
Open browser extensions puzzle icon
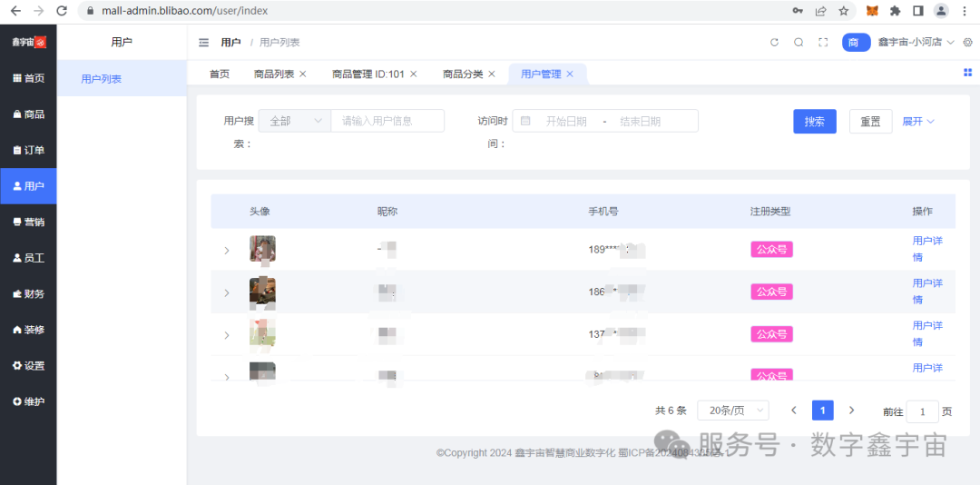[x=895, y=11]
